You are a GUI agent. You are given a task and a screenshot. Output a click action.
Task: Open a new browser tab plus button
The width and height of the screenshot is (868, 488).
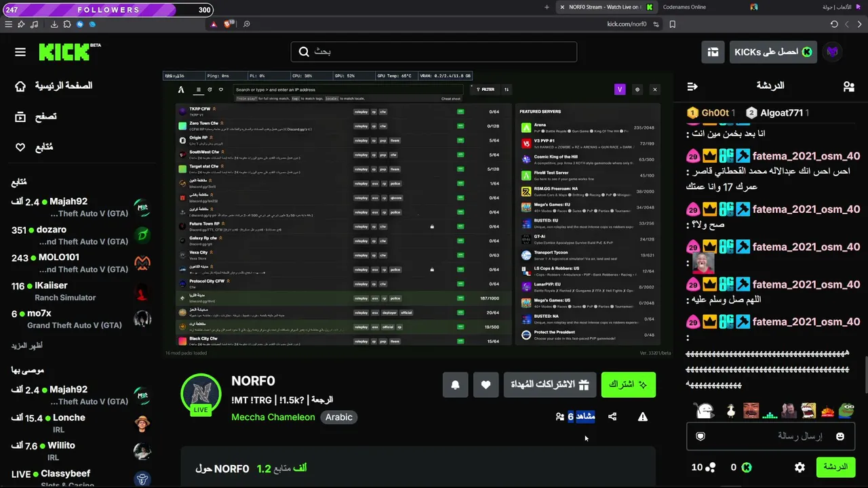click(547, 7)
